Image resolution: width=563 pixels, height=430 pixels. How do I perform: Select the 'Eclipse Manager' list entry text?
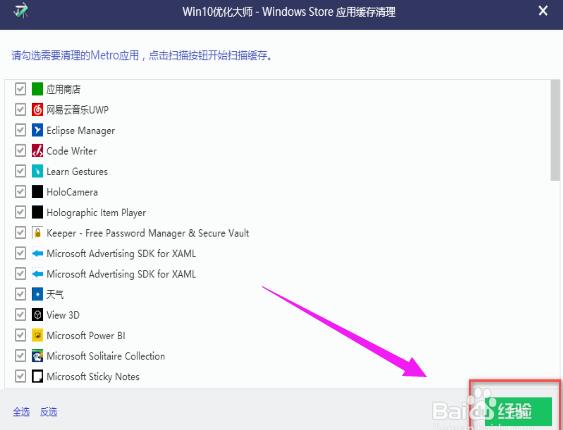[x=81, y=131]
